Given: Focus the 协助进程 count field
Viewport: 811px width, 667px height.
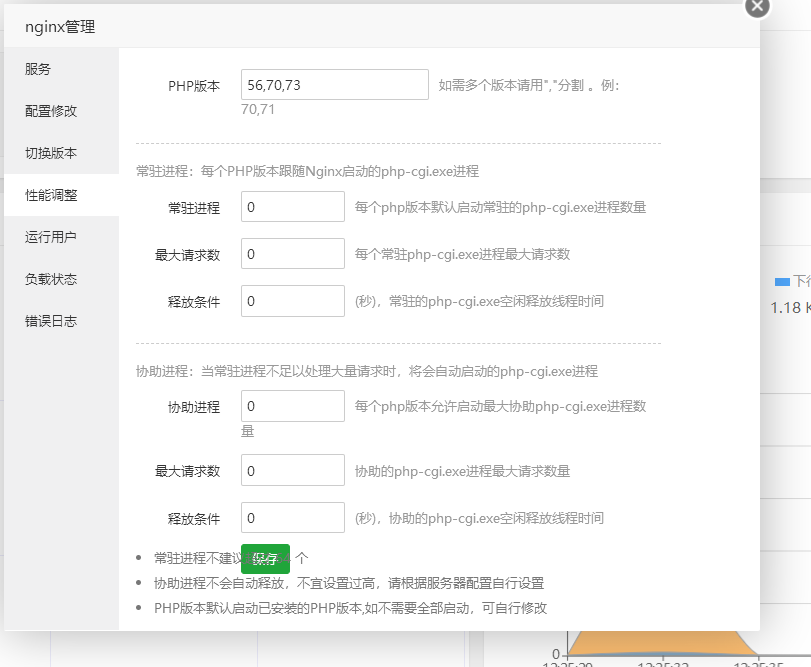Looking at the screenshot, I should click(x=293, y=406).
